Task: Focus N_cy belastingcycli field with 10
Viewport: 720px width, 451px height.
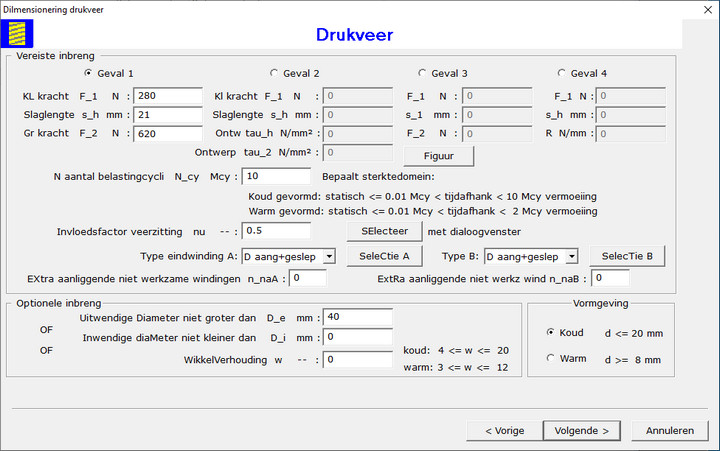Action: (276, 176)
